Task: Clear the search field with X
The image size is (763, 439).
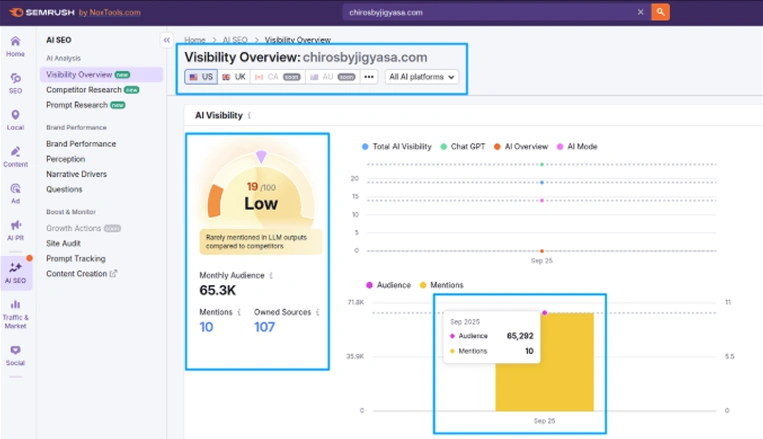Action: (x=640, y=12)
